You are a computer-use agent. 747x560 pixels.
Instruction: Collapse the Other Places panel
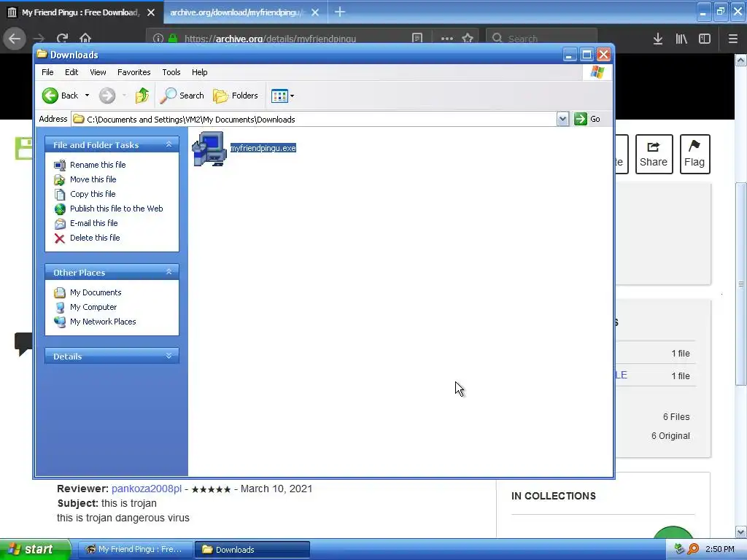(169, 272)
